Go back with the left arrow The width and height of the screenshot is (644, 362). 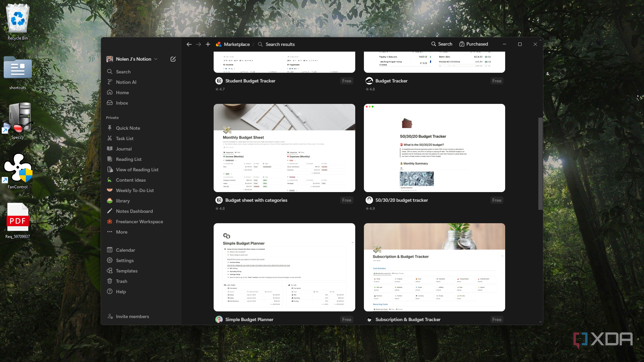(x=189, y=44)
